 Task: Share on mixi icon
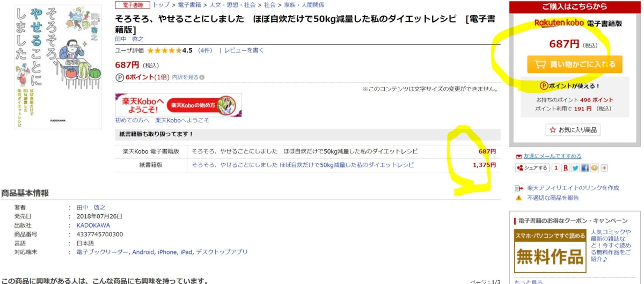(595, 168)
